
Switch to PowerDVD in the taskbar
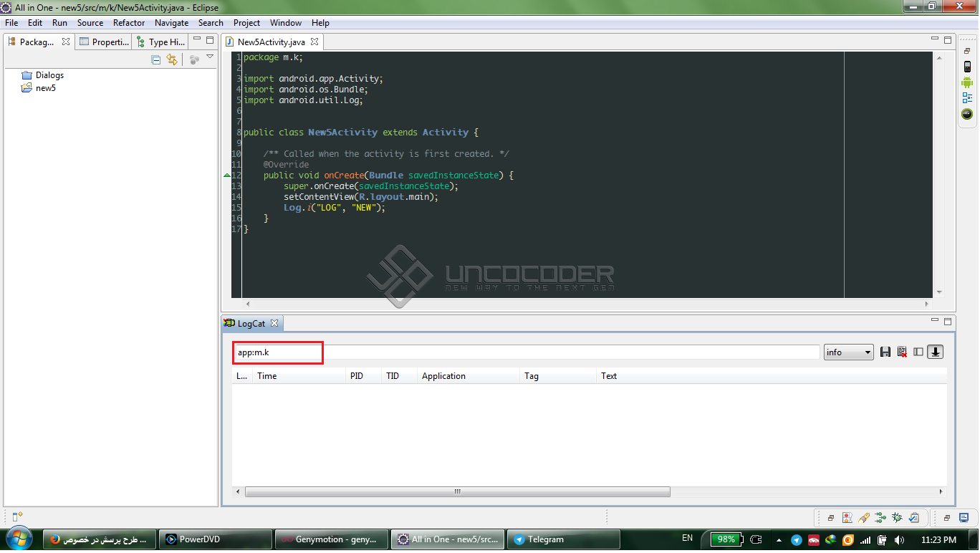[216, 539]
